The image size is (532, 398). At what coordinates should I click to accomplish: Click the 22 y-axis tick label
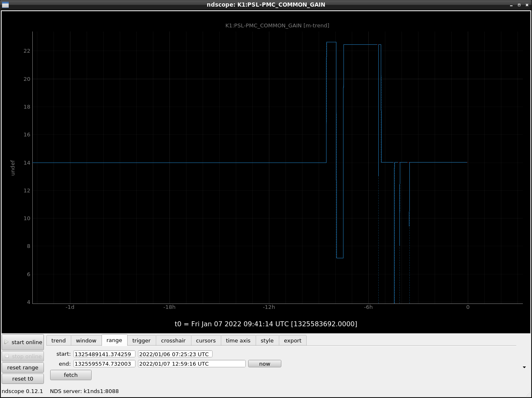tap(27, 51)
